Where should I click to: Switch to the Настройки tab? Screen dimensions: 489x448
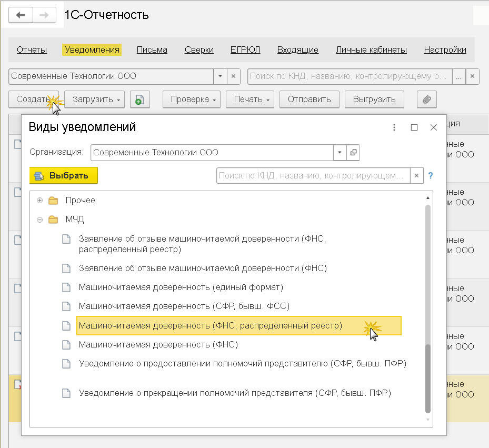[x=445, y=50]
